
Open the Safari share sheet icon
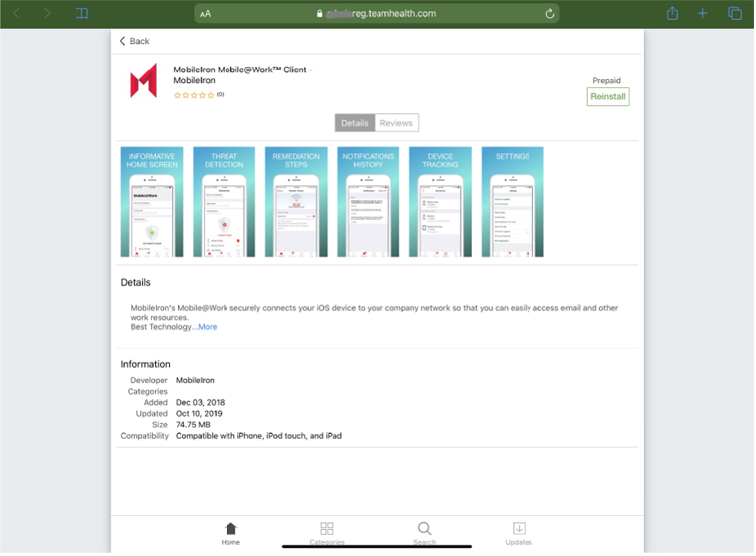pos(672,14)
